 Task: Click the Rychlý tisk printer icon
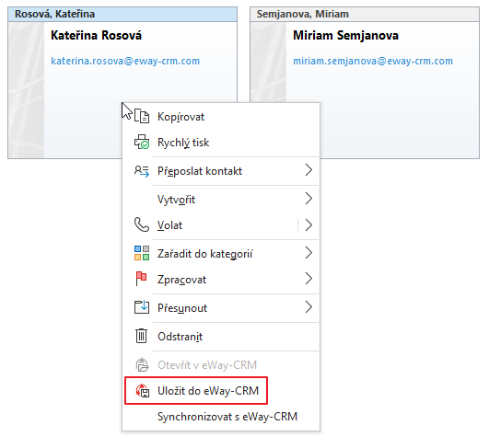[x=142, y=142]
